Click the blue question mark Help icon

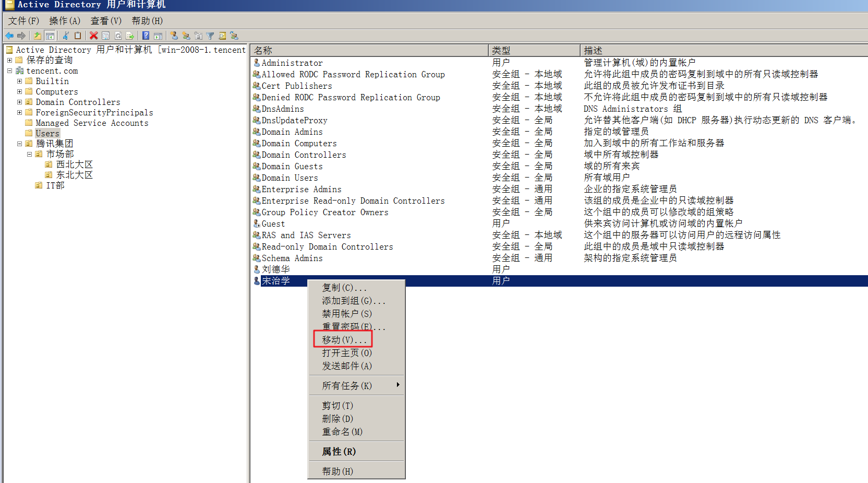click(x=146, y=36)
